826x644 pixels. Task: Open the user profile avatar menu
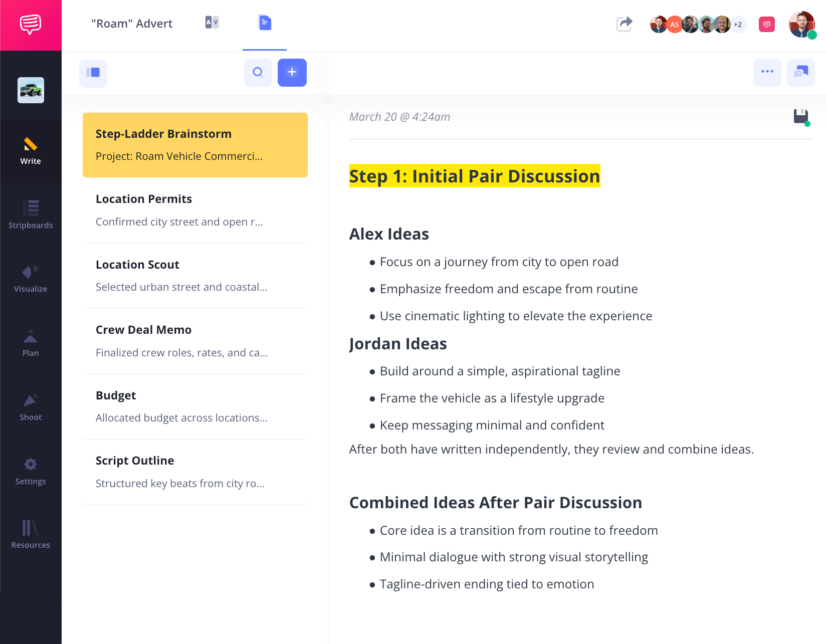click(x=801, y=24)
